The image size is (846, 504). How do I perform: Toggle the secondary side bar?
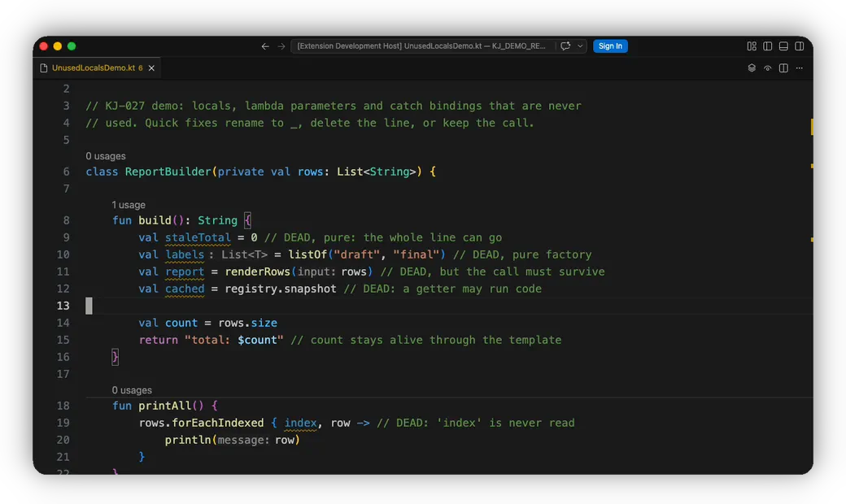point(799,46)
